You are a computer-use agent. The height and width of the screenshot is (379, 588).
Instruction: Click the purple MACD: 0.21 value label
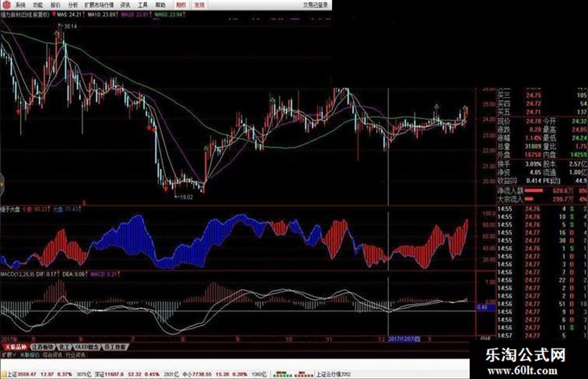click(x=104, y=274)
